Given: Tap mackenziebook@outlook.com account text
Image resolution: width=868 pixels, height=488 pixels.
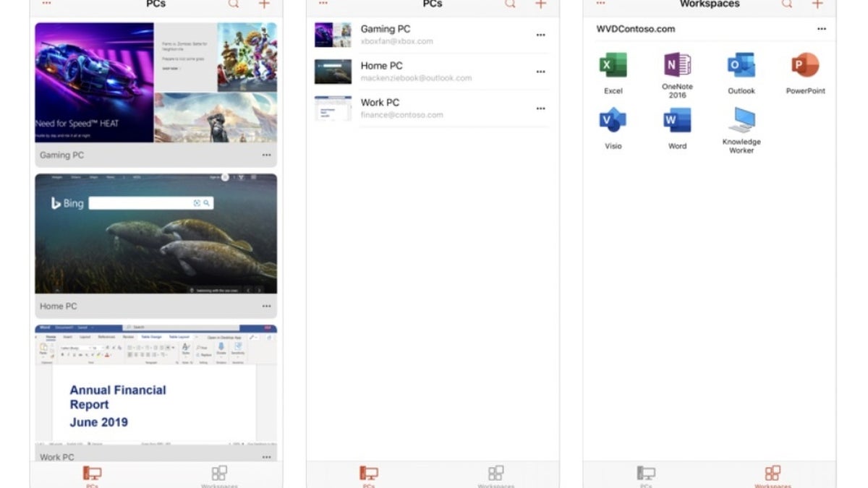Looking at the screenshot, I should [x=417, y=78].
